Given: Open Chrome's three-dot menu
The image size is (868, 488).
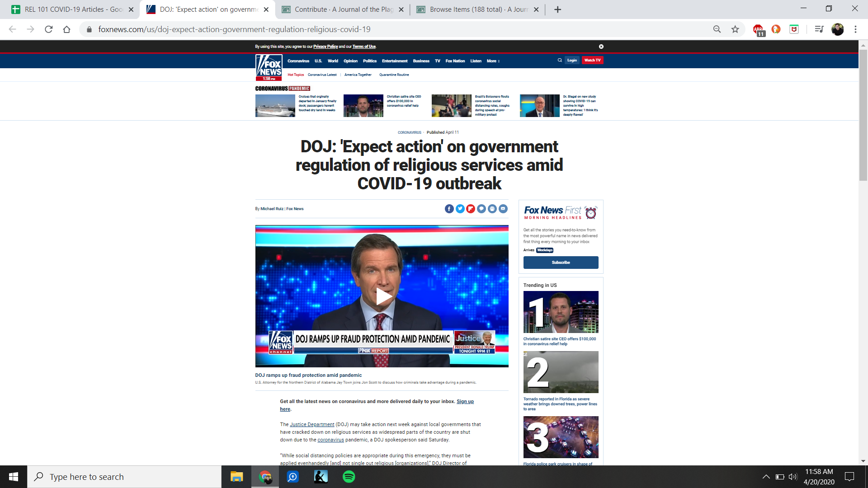Looking at the screenshot, I should click(855, 29).
